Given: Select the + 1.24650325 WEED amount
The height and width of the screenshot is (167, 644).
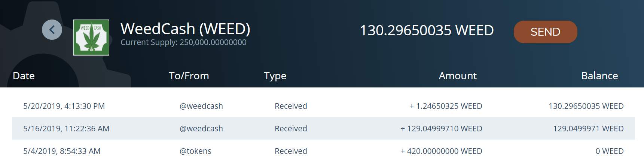Looking at the screenshot, I should click(446, 106).
